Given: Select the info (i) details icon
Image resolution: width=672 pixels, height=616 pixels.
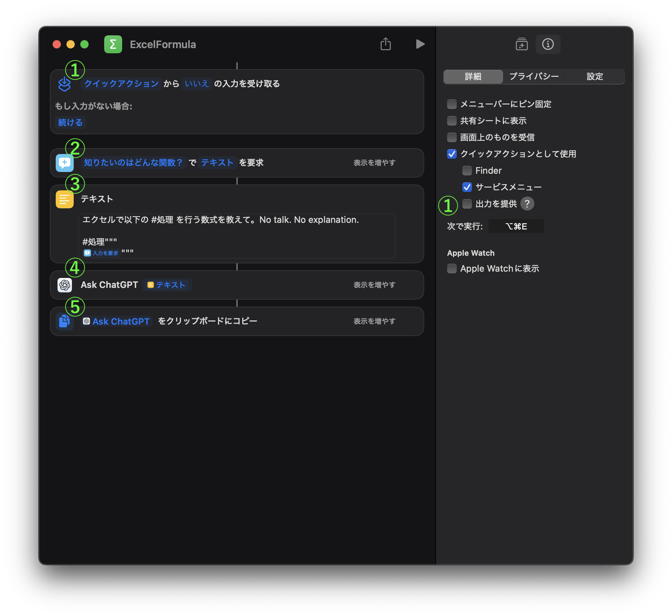Looking at the screenshot, I should [x=548, y=44].
